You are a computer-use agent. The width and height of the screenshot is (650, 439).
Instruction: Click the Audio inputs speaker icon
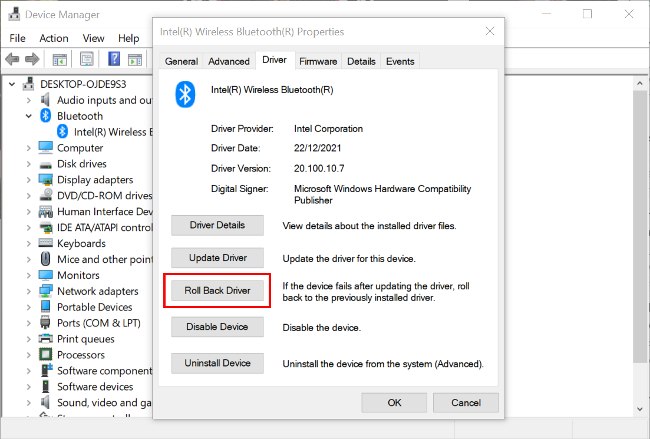click(x=45, y=100)
